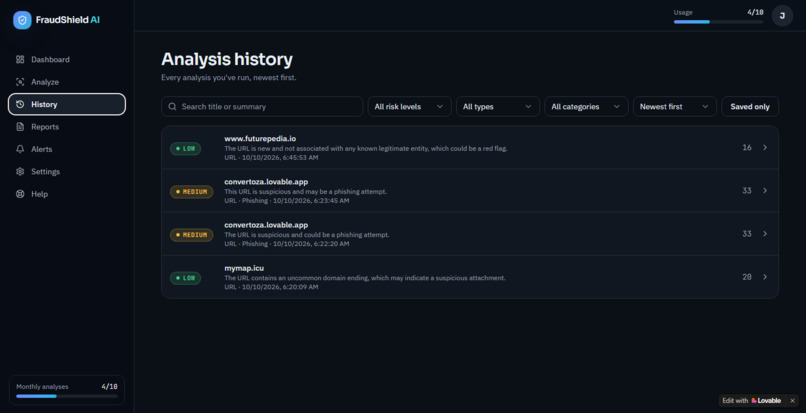The height and width of the screenshot is (413, 806).
Task: Click the top Usage progress bar
Action: (718, 22)
